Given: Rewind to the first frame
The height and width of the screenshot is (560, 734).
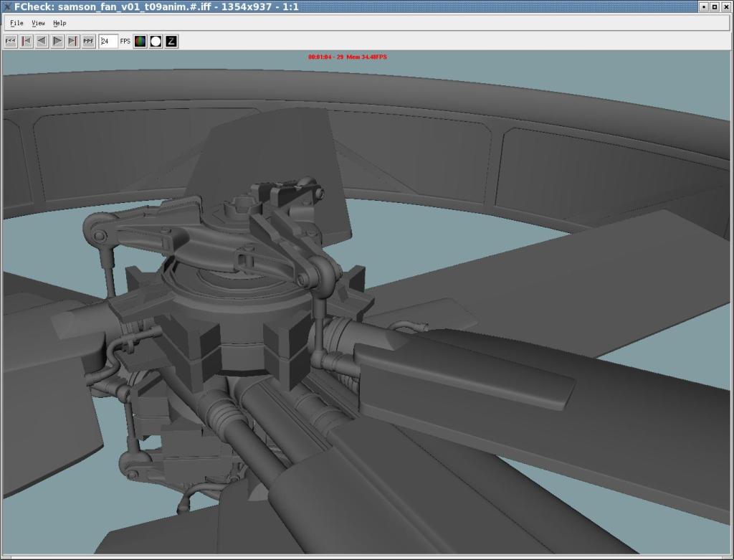Looking at the screenshot, I should point(11,42).
